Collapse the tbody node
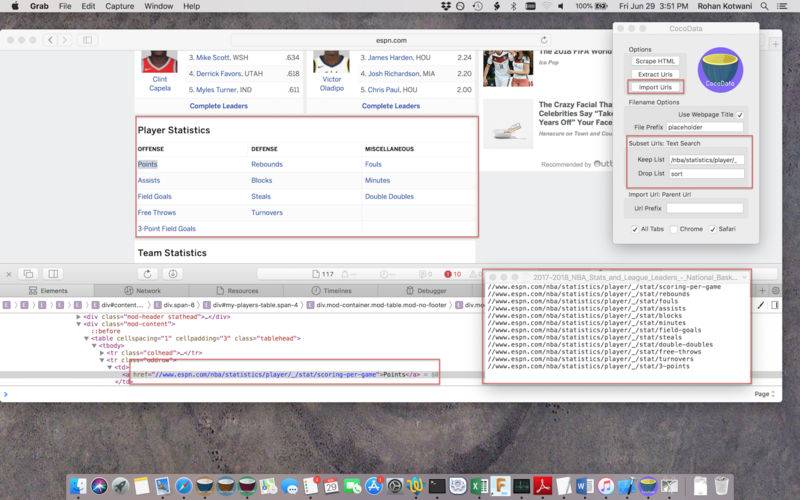800x500 pixels. coord(94,345)
